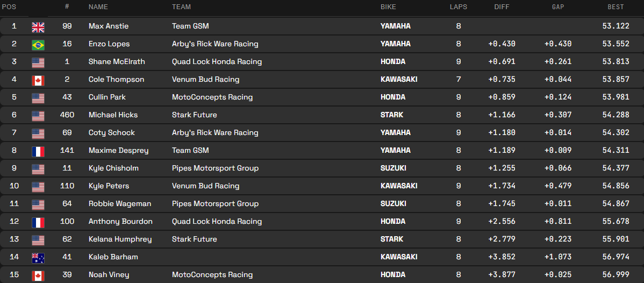Sort by the GAP column header
This screenshot has height=283, width=644.
tap(557, 7)
